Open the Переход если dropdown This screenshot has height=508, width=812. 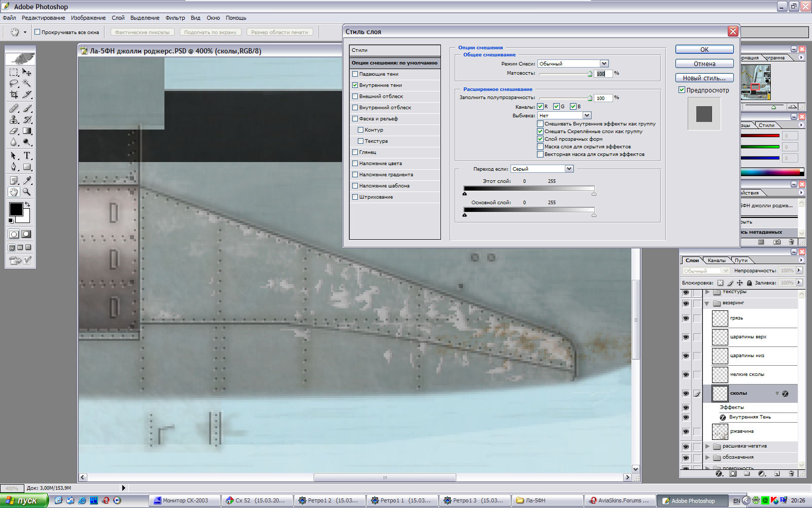point(569,169)
